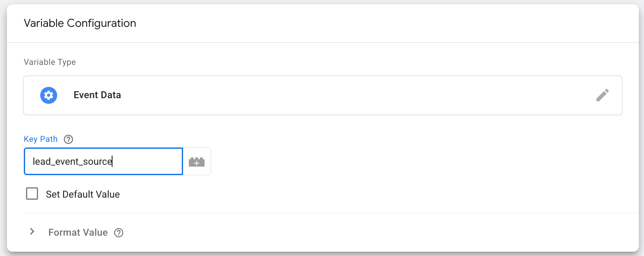
Task: Click the blue Event Data gear icon
Action: pos(49,95)
